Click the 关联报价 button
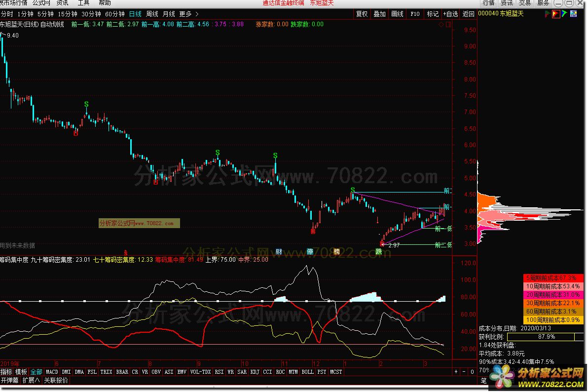 [56, 380]
